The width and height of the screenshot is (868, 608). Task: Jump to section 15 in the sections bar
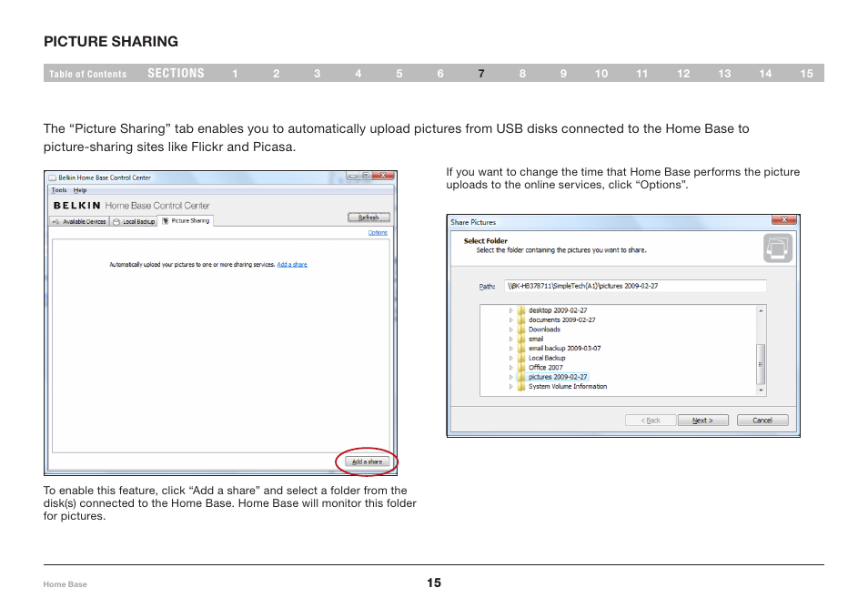click(806, 74)
